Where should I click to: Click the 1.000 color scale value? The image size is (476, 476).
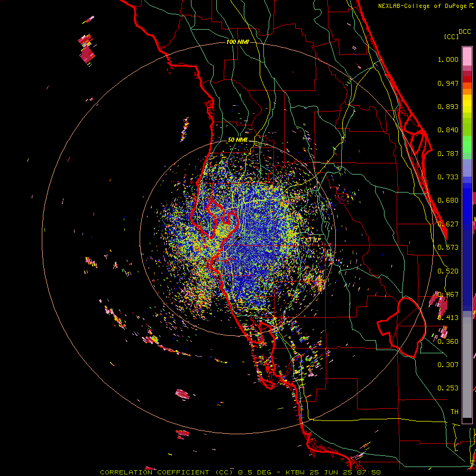pyautogui.click(x=448, y=59)
